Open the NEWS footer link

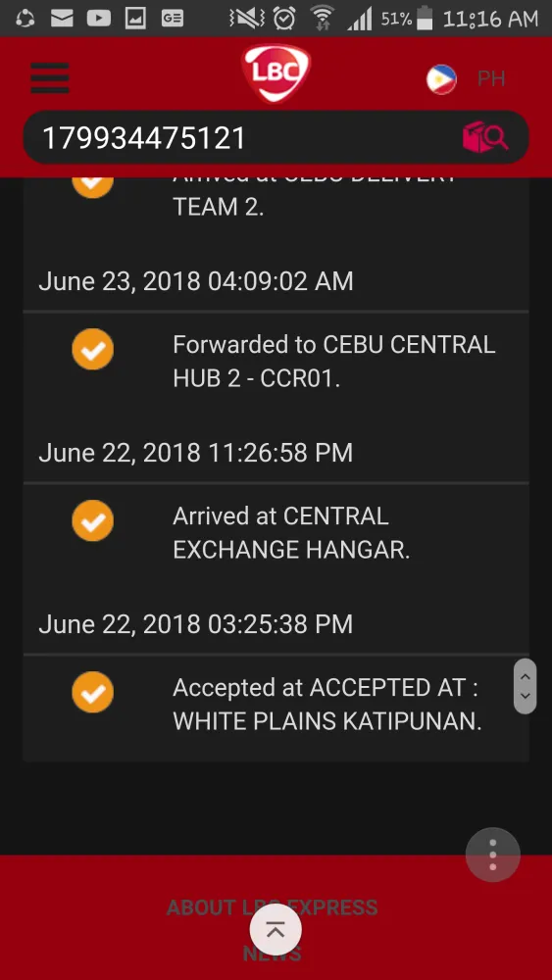coord(272,954)
